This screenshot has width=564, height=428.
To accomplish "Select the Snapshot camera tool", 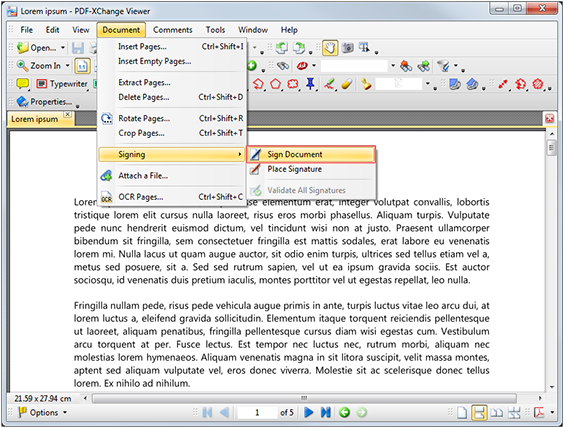I will [347, 47].
